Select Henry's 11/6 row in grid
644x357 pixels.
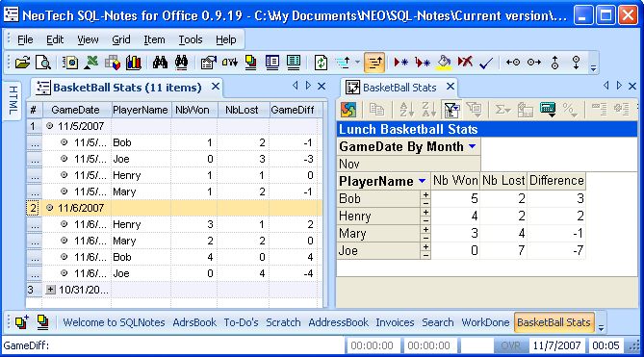[174, 224]
